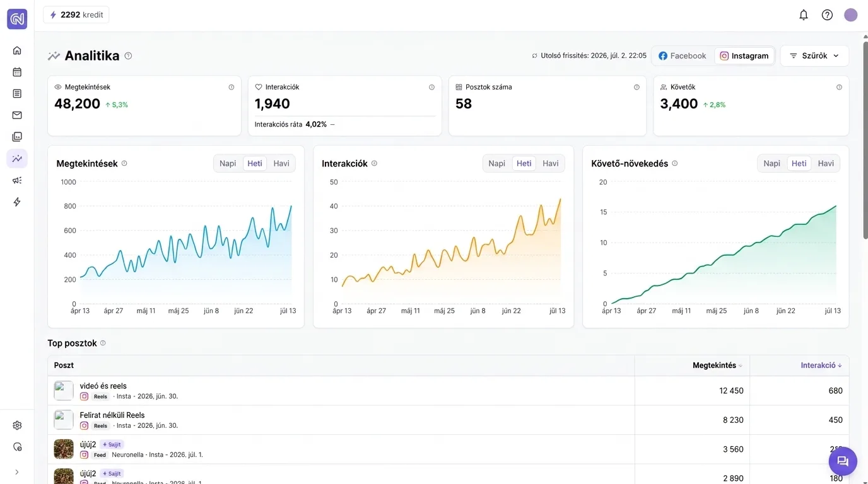Open the help question mark icon
Image resolution: width=868 pixels, height=484 pixels.
pyautogui.click(x=827, y=14)
